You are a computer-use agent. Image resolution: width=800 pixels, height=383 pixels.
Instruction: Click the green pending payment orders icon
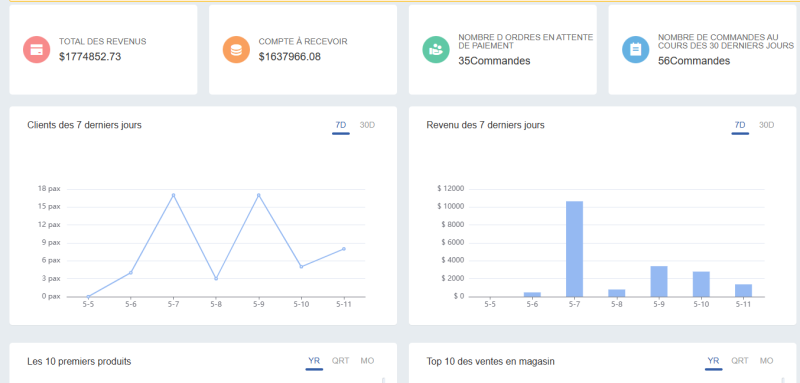436,49
